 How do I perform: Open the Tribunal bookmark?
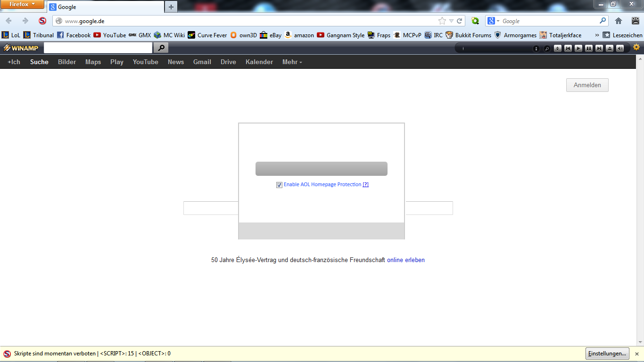pyautogui.click(x=38, y=35)
